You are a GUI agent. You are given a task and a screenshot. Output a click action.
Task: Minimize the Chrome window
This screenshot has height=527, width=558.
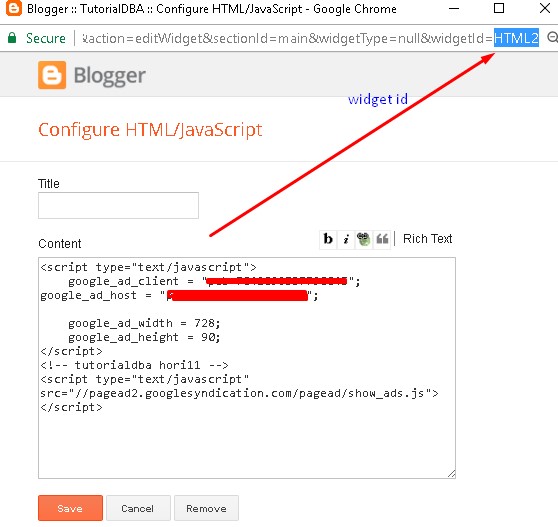pos(454,8)
